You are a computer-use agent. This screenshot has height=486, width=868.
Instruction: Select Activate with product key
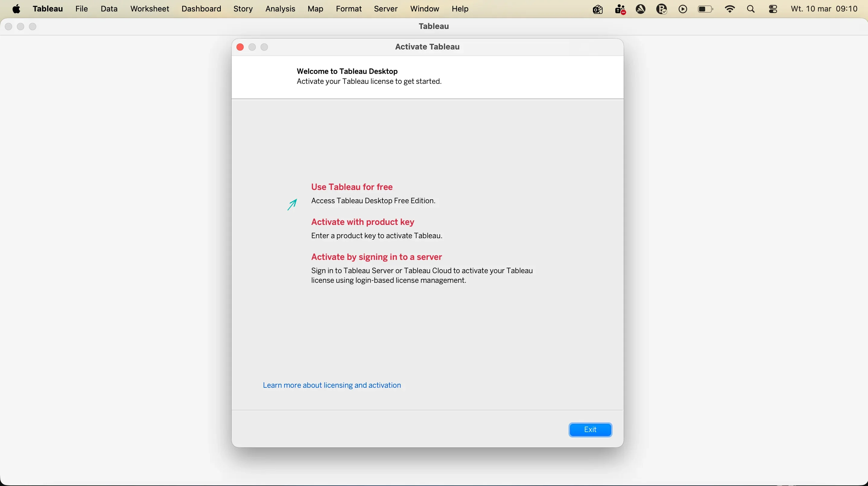(x=363, y=222)
